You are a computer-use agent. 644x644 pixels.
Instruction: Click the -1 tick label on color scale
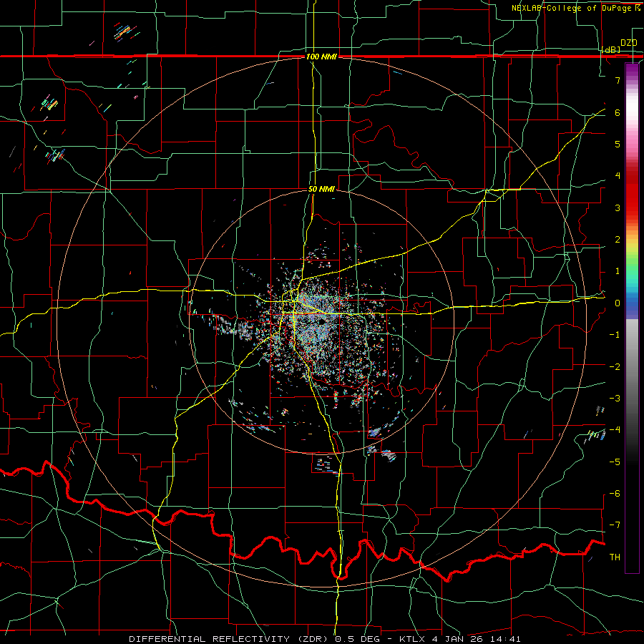click(615, 335)
